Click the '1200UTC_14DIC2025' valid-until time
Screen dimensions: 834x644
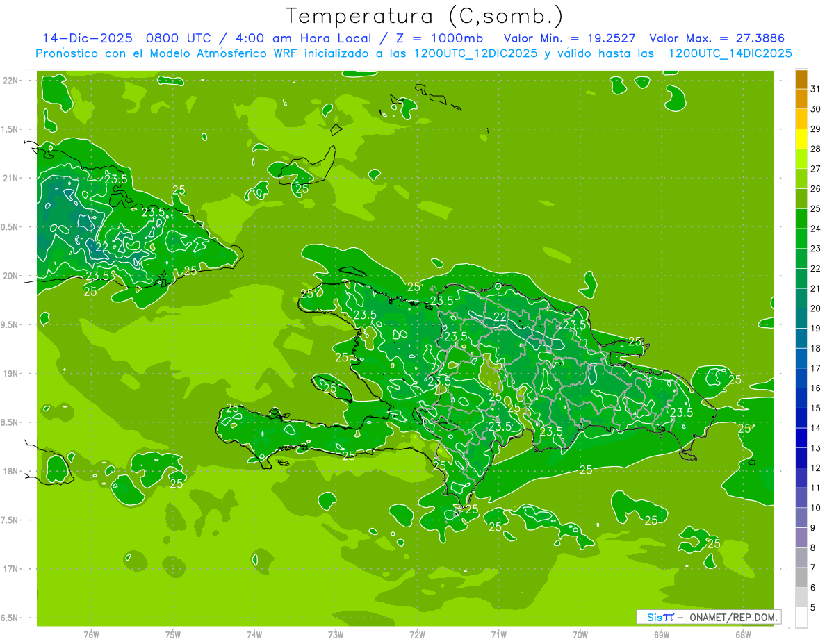[x=730, y=53]
